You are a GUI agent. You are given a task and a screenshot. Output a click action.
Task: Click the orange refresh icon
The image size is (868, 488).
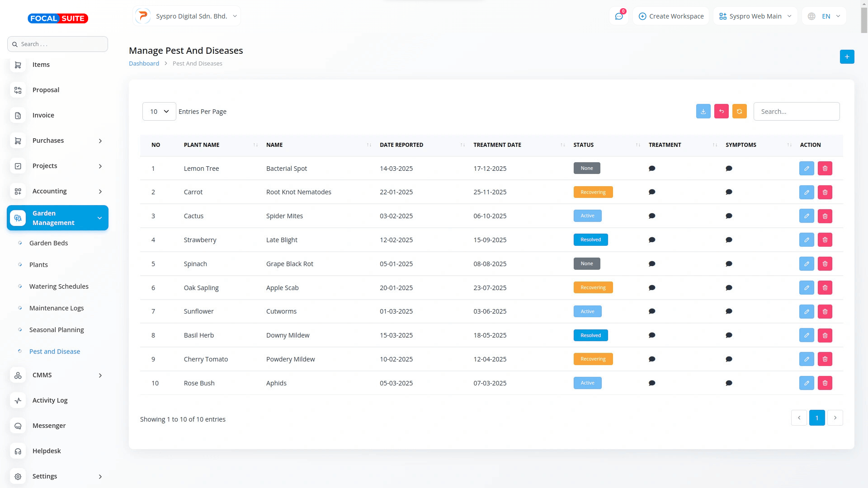[739, 111]
